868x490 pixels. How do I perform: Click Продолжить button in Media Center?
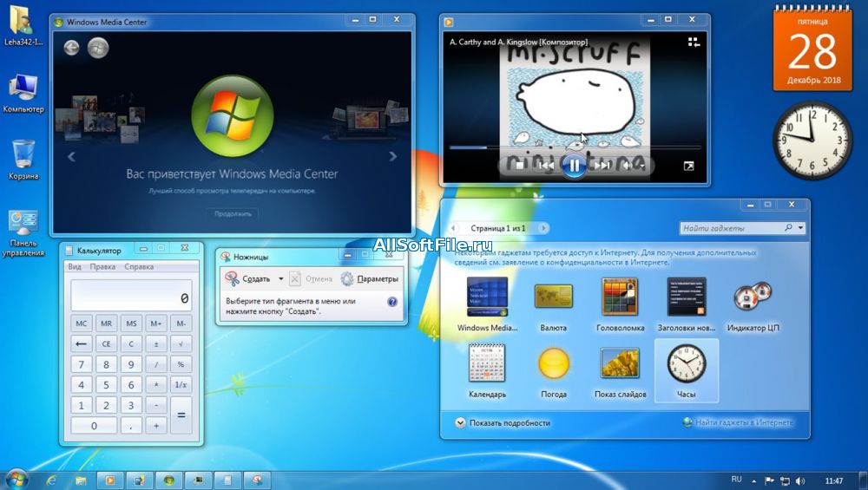(x=233, y=213)
